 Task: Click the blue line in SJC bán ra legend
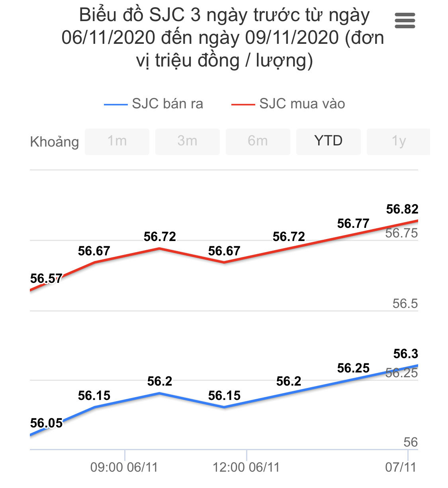[x=115, y=105]
